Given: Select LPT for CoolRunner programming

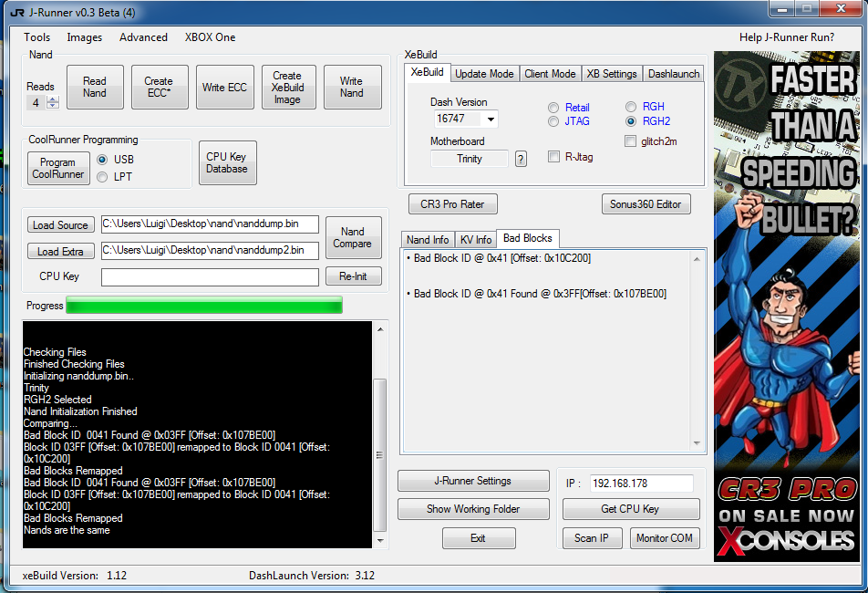Looking at the screenshot, I should tap(102, 177).
